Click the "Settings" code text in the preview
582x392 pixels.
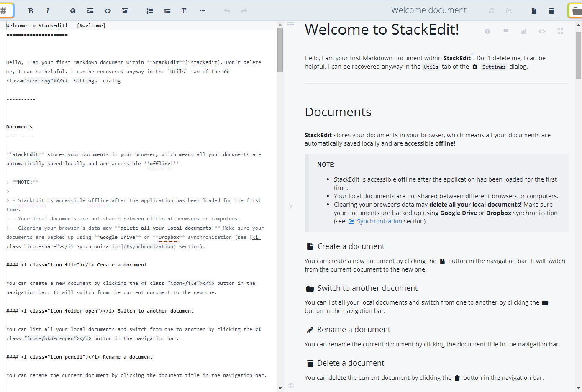[x=494, y=67]
